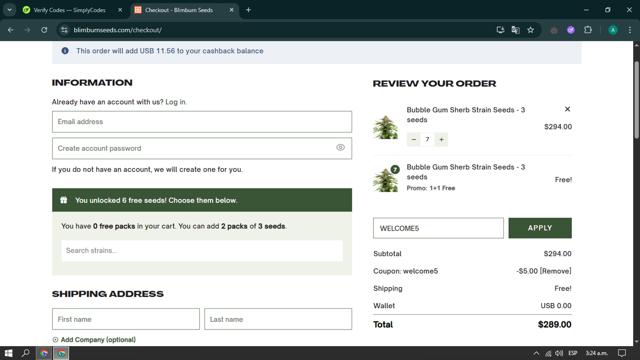Open the second Chrome taskbar icon

pos(61,353)
